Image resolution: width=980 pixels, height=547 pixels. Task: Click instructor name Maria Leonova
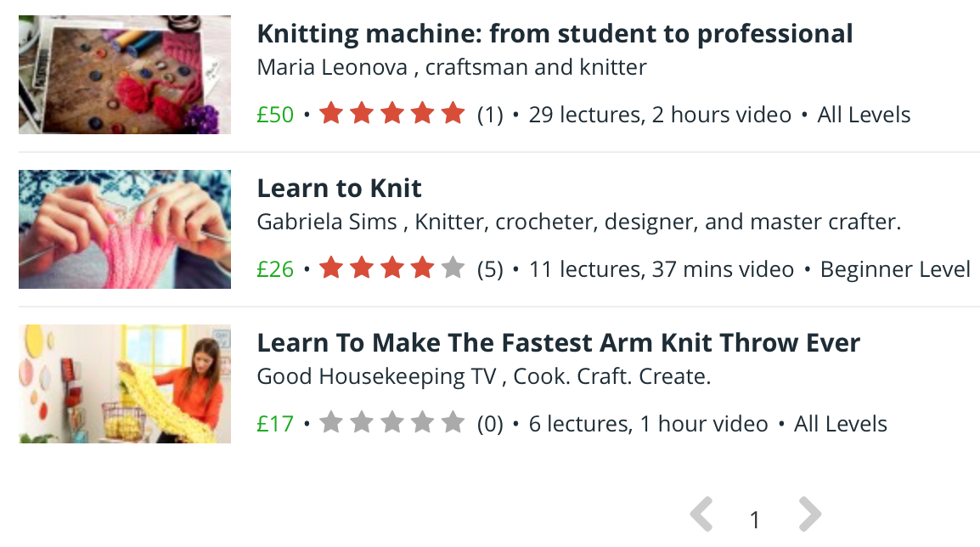[x=332, y=67]
